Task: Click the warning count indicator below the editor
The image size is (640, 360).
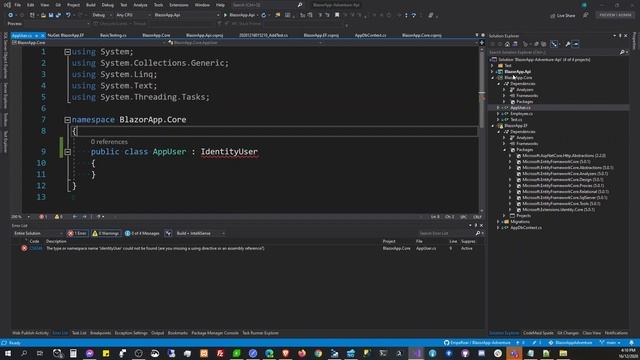Action: tap(58, 217)
